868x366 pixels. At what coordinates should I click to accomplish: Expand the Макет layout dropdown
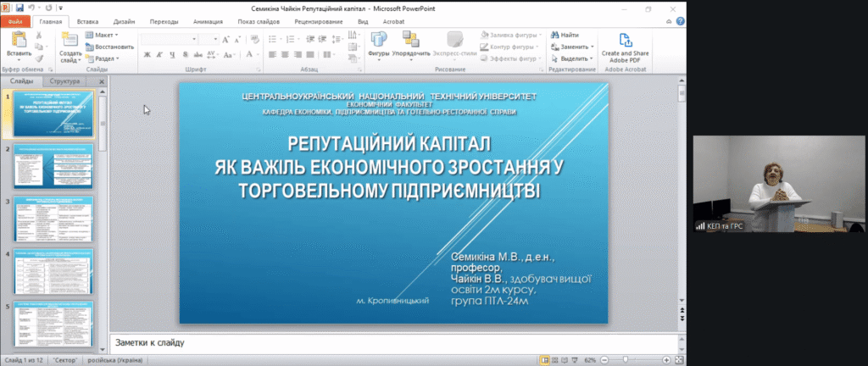tap(105, 35)
